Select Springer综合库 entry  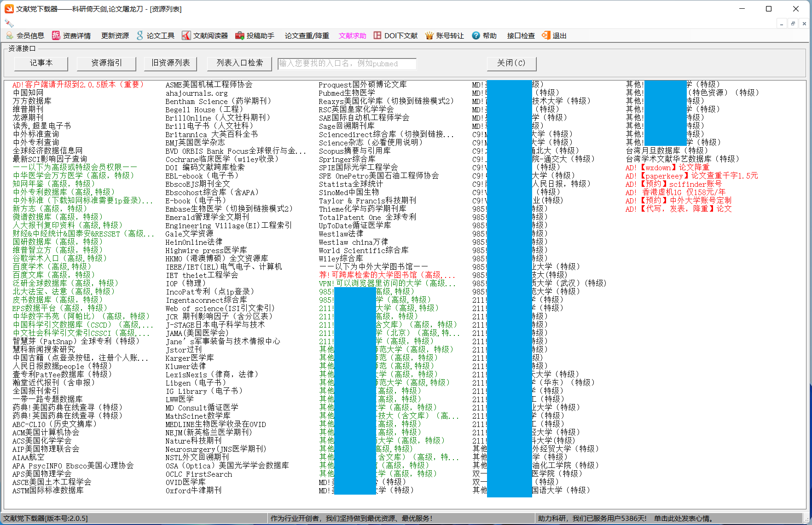[347, 159]
